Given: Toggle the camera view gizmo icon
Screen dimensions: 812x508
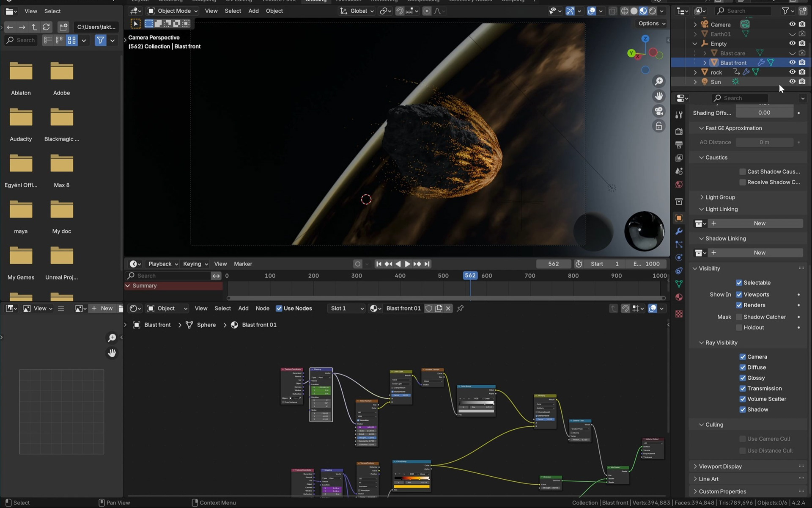Looking at the screenshot, I should click(x=659, y=111).
